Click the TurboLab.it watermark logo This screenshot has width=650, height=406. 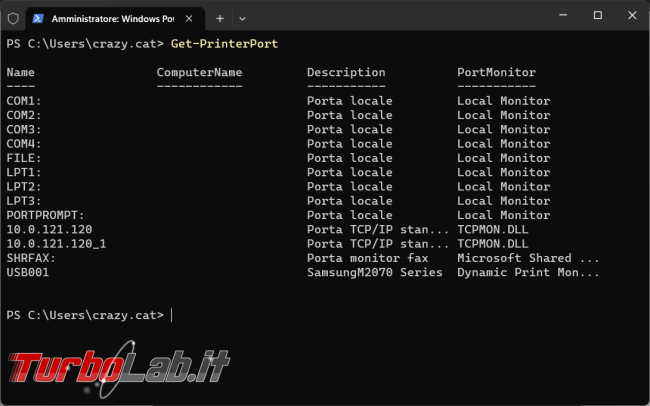pyautogui.click(x=119, y=368)
